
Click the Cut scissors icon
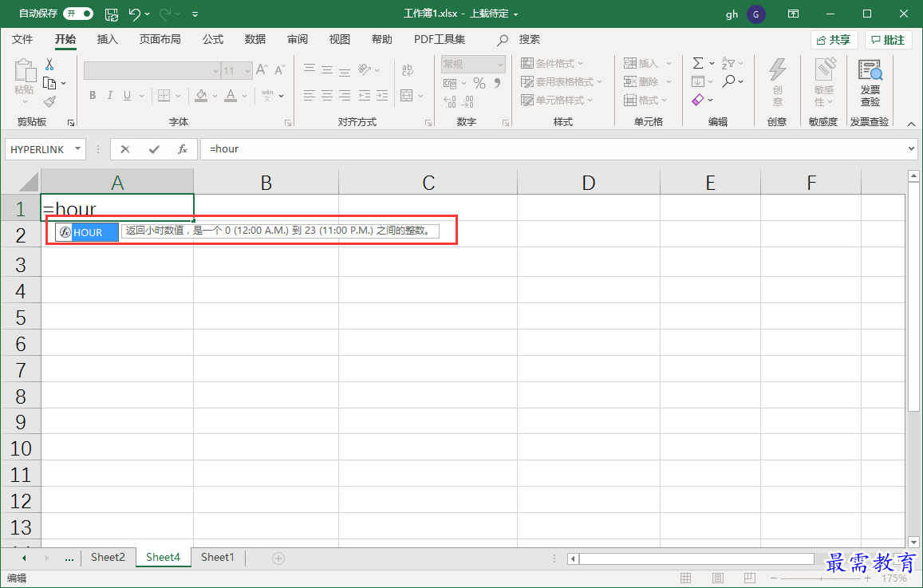point(49,64)
